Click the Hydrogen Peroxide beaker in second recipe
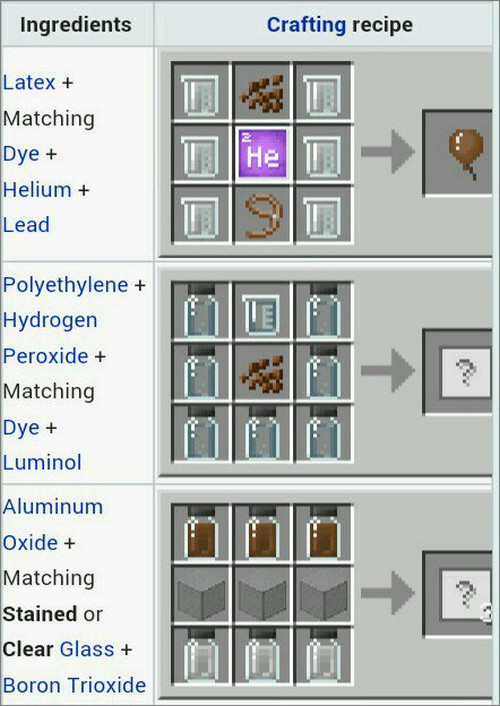Image resolution: width=500 pixels, height=706 pixels. 263,314
